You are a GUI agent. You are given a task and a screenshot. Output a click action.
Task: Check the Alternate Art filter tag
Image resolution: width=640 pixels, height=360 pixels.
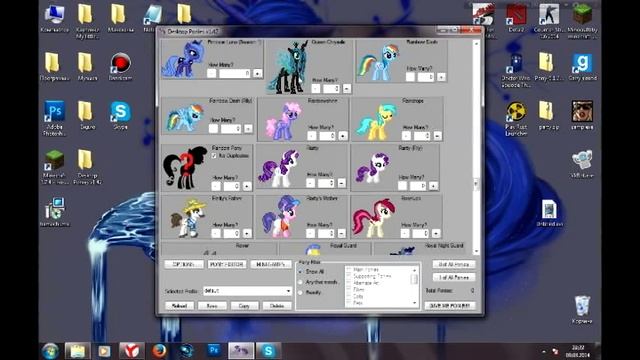pos(349,283)
